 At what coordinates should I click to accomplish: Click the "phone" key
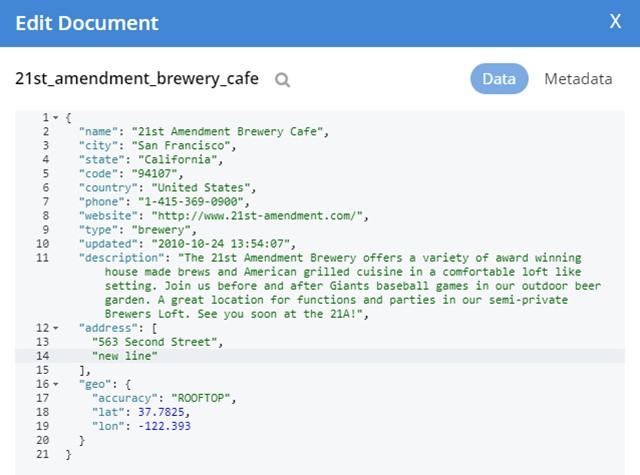102,202
